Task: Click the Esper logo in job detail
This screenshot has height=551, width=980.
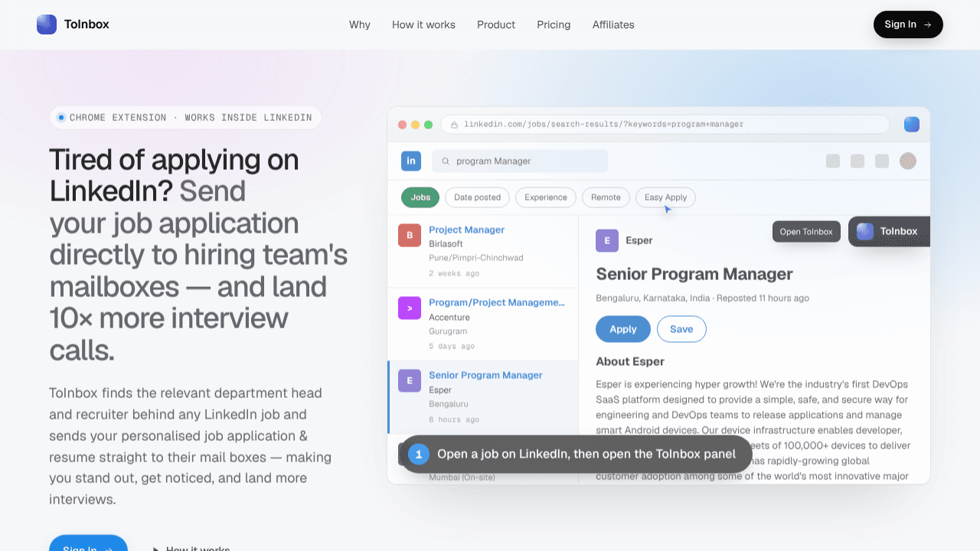Action: [x=607, y=240]
